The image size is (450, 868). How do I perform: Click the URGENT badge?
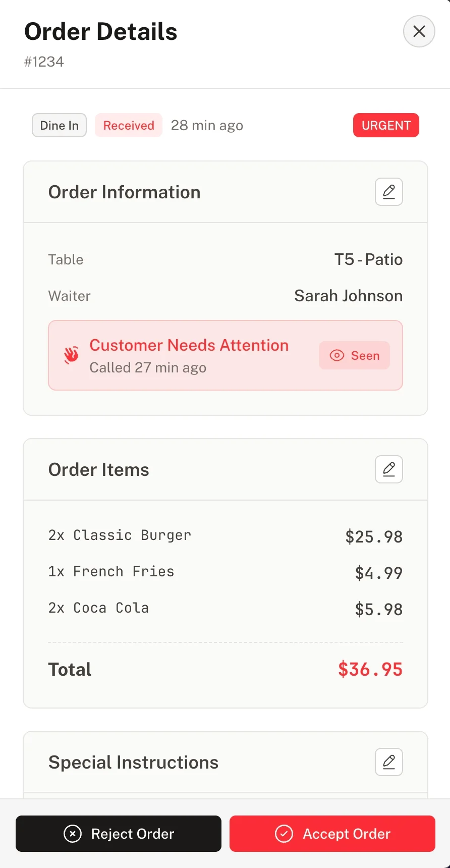[386, 125]
